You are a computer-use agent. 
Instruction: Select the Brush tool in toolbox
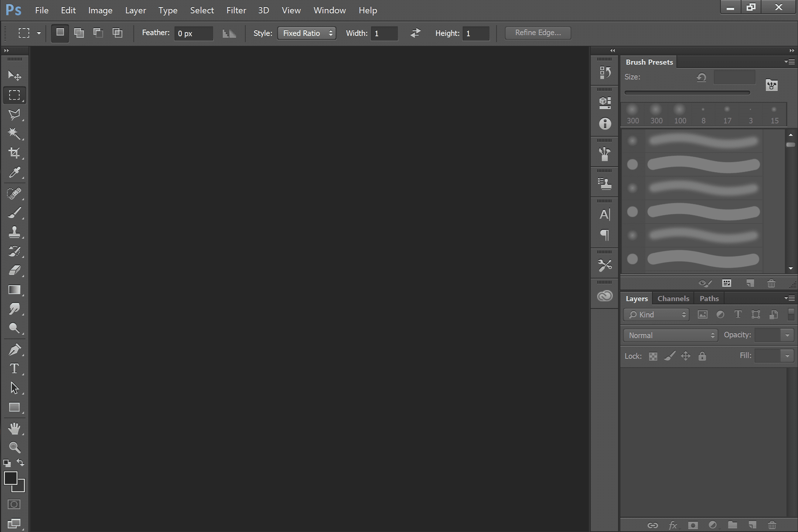tap(14, 212)
